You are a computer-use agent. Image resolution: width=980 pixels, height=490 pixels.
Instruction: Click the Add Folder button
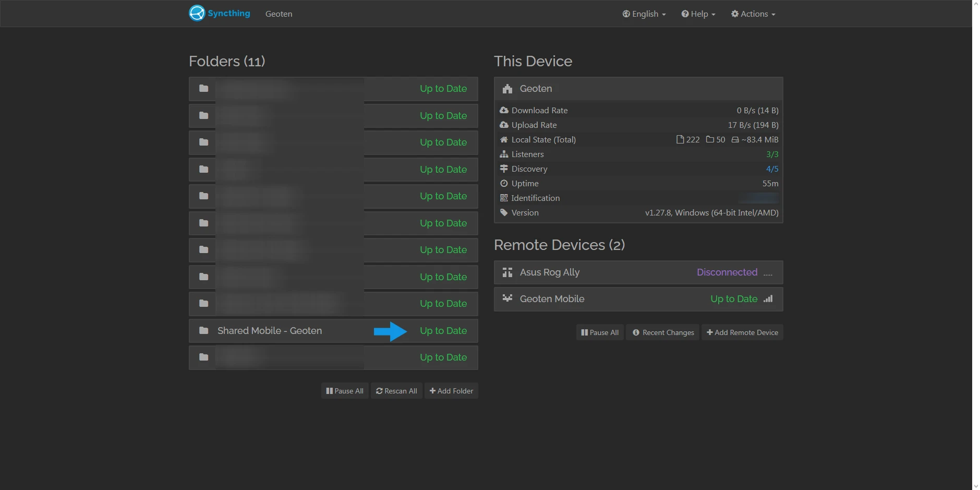[x=451, y=391]
